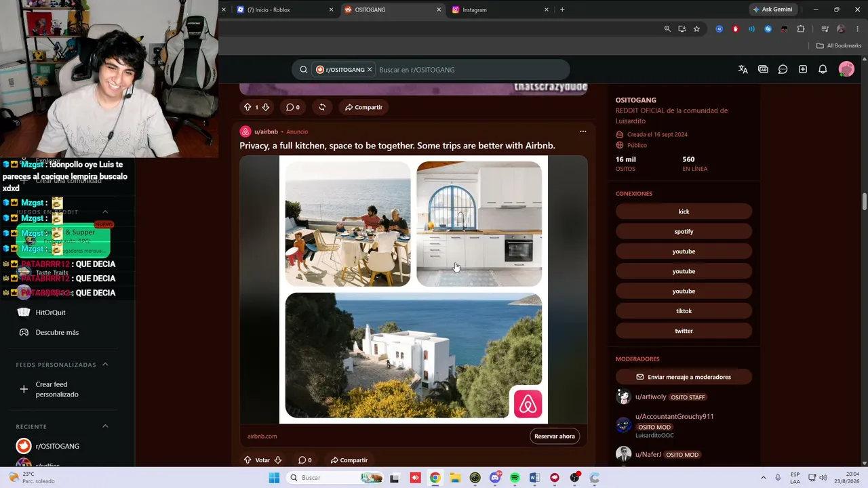Image resolution: width=868 pixels, height=488 pixels.
Task: Collapse the Feeds Personalizadas section
Action: tap(105, 365)
